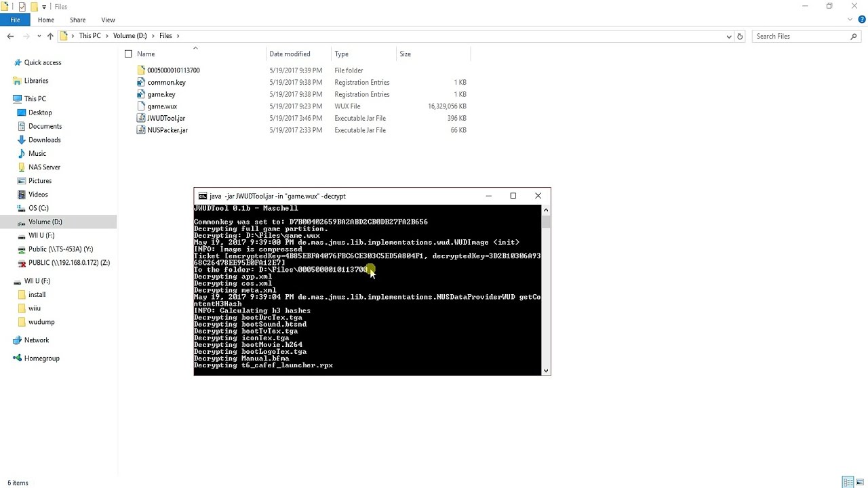
Task: Click the game.wux file icon
Action: point(141,106)
